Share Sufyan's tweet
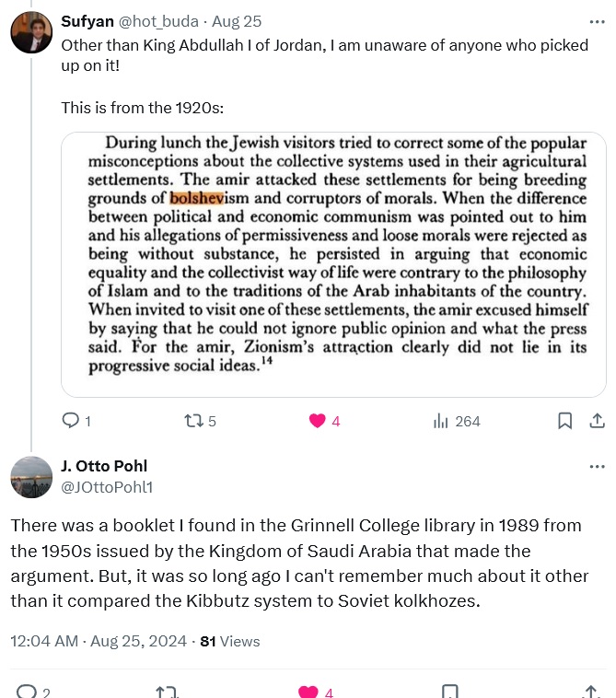 596,421
